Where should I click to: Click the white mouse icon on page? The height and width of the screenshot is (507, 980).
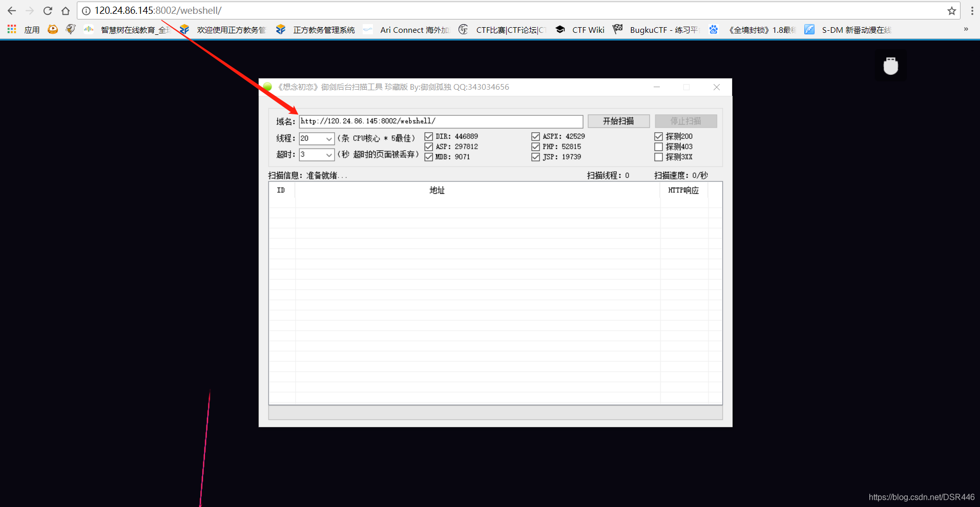tap(891, 66)
